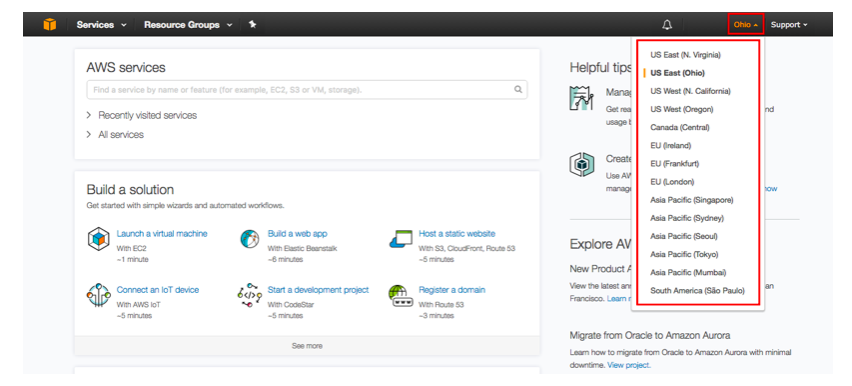Open Launch a virtual machine link
The image size is (852, 386).
162,234
